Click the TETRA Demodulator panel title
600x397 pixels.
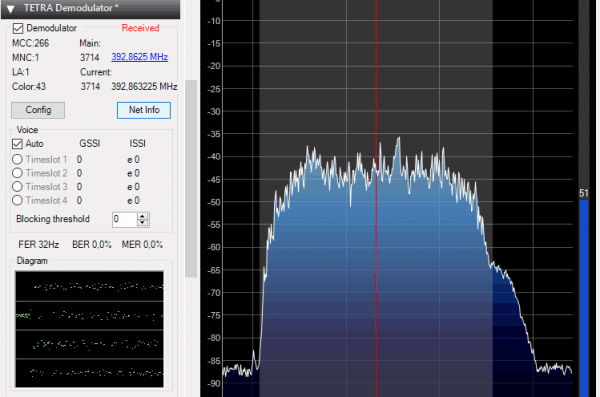pyautogui.click(x=71, y=8)
